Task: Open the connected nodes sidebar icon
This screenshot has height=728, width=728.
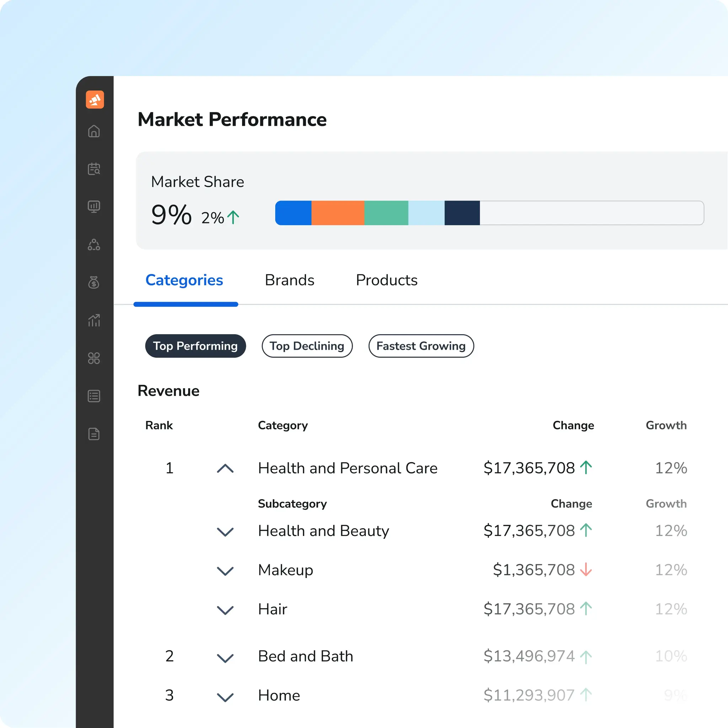Action: tap(94, 245)
